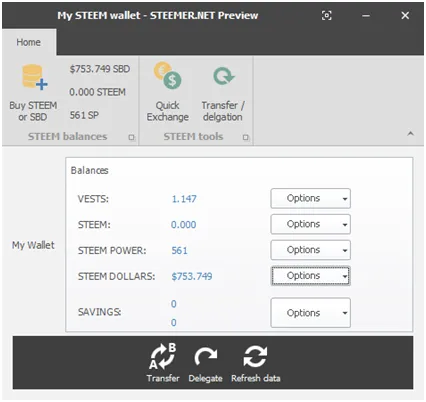Screen dimensions: 426x402
Task: Open the Quick Exchange tool
Action: pyautogui.click(x=168, y=93)
